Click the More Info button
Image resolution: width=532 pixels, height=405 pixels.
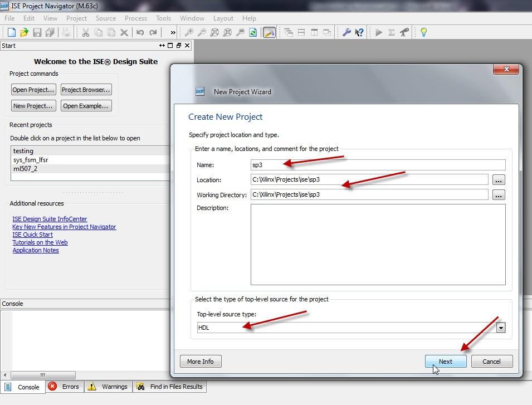tap(201, 362)
